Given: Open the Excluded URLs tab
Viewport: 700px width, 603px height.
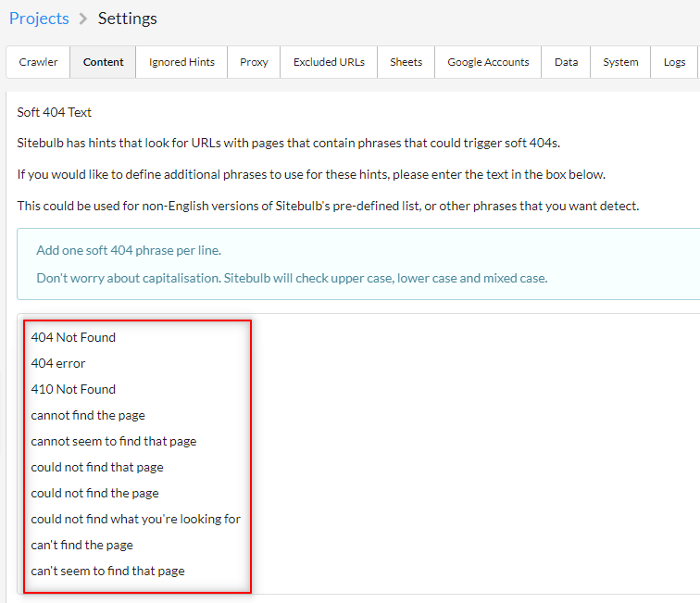Looking at the screenshot, I should click(329, 62).
